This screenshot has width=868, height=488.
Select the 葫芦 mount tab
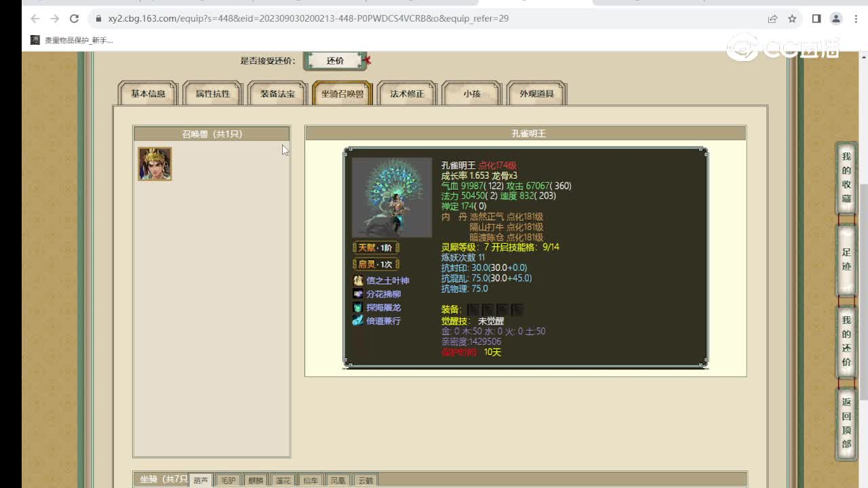(201, 481)
